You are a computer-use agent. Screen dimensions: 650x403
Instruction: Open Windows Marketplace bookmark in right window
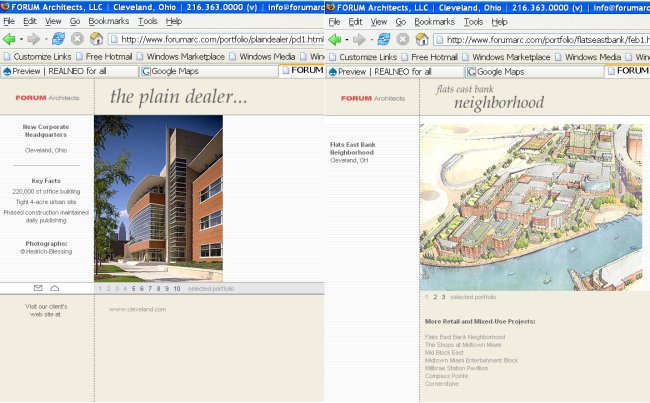tap(506, 57)
